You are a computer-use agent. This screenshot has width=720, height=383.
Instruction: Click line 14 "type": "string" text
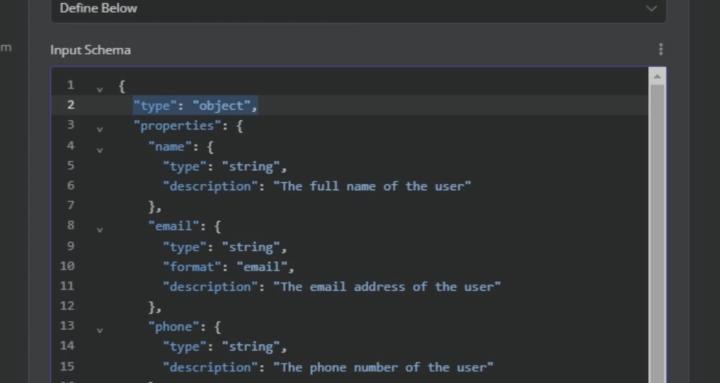click(225, 347)
